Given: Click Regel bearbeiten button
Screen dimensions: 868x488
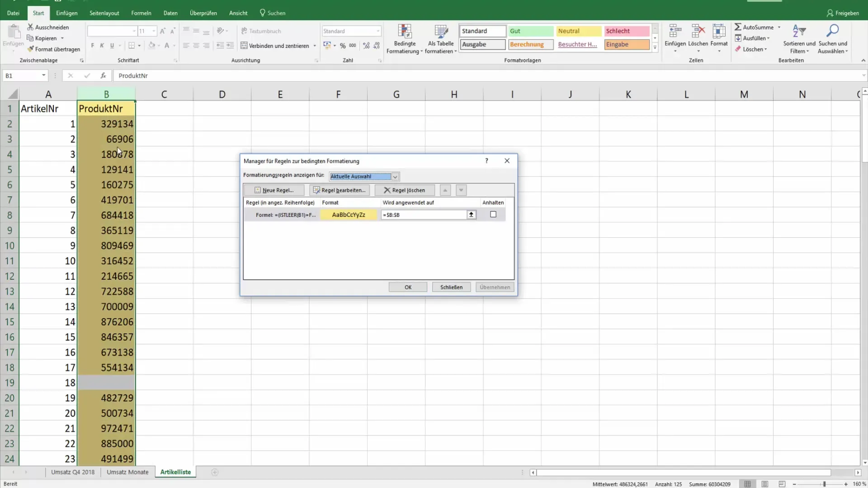Looking at the screenshot, I should [339, 190].
